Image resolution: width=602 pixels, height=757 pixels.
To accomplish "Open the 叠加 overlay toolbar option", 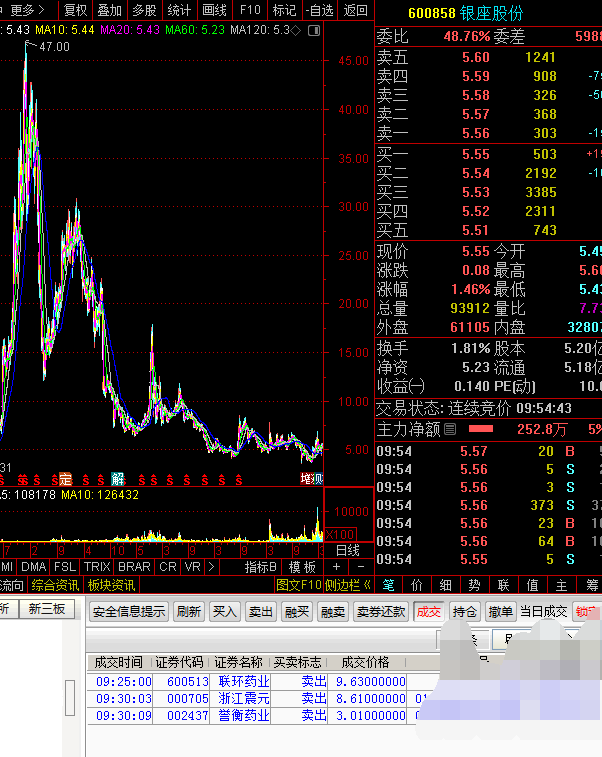I will tap(110, 10).
